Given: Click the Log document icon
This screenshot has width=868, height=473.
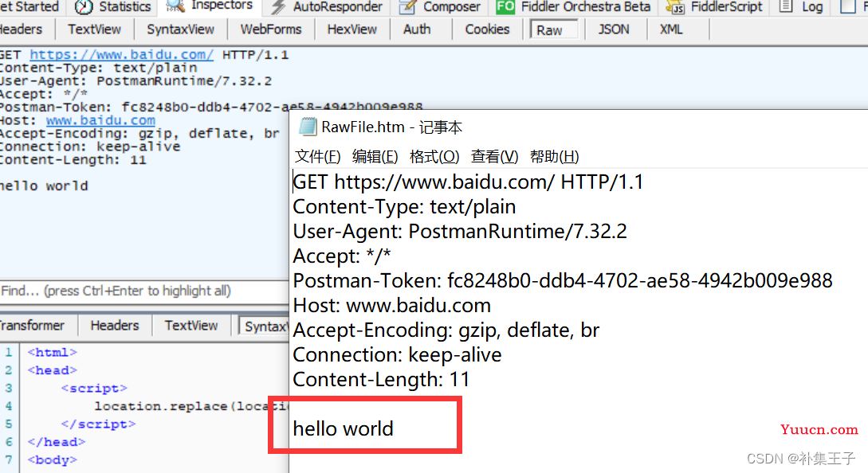Looking at the screenshot, I should tap(786, 6).
